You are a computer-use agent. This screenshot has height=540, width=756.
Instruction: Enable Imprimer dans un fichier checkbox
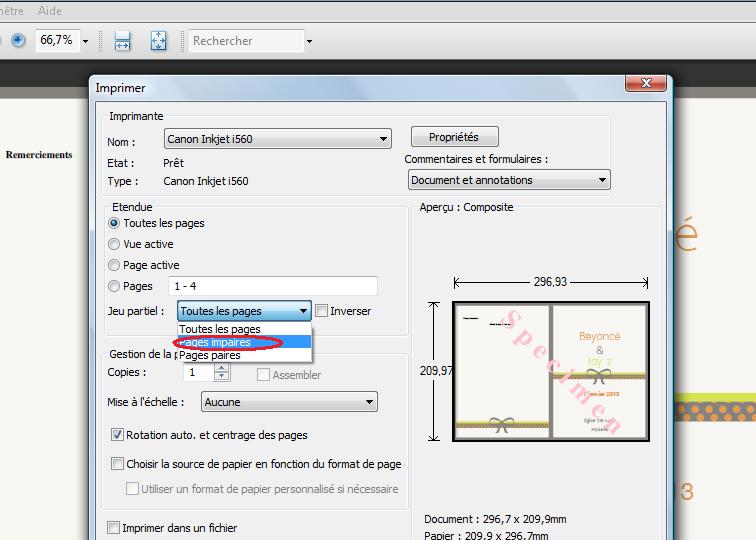(114, 528)
